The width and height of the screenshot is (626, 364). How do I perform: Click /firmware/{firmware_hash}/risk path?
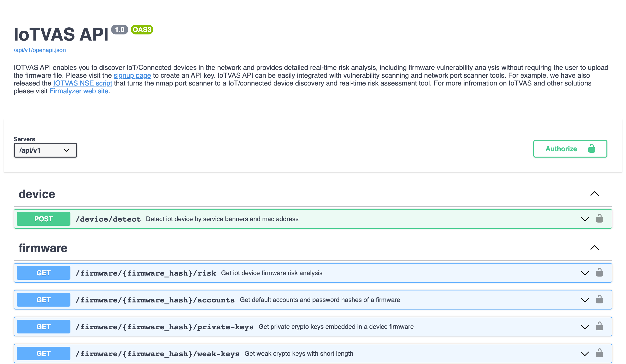click(x=146, y=273)
